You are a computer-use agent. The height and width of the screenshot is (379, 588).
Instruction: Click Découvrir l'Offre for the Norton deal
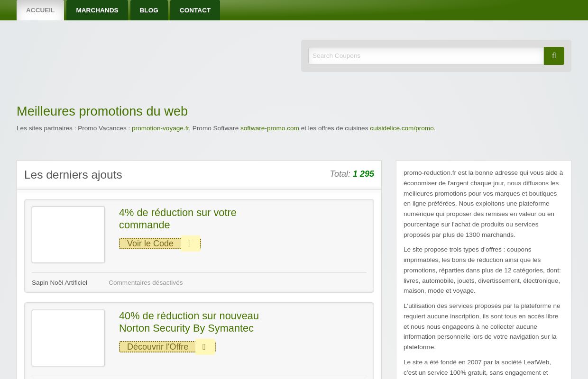tap(157, 346)
